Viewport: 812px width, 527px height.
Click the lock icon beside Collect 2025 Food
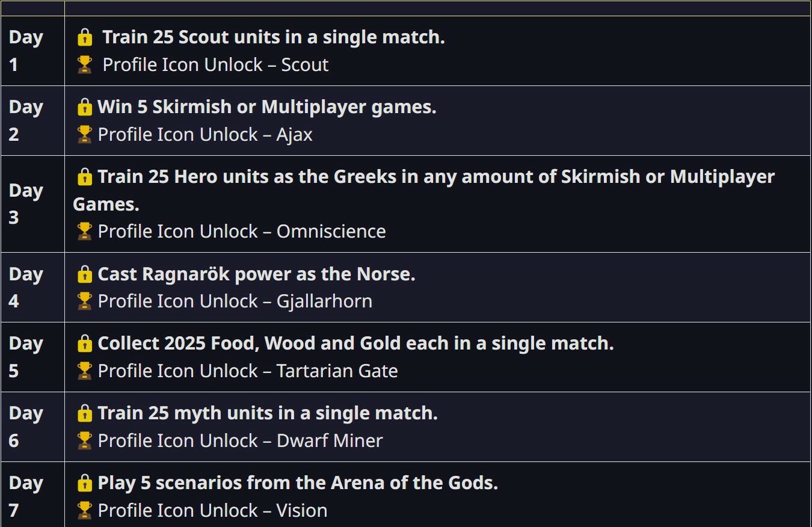click(85, 344)
